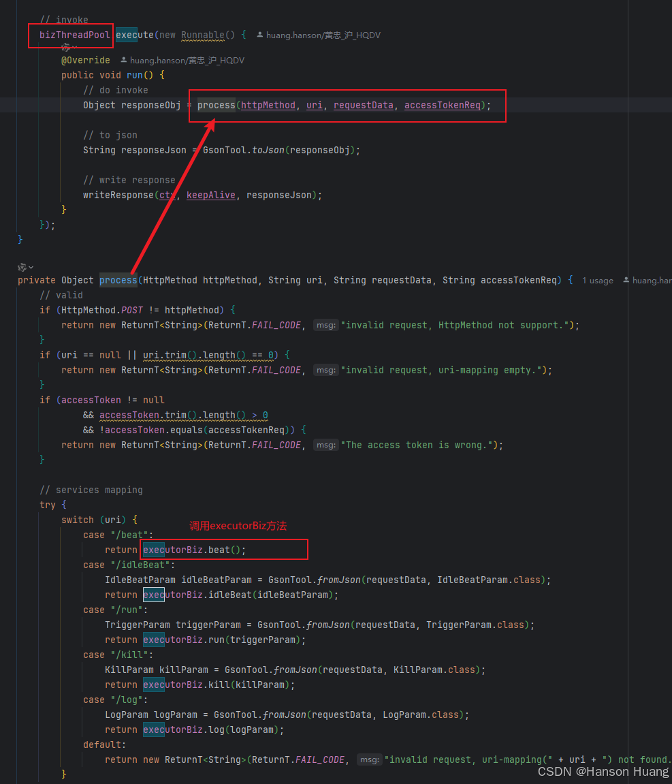The width and height of the screenshot is (672, 784).
Task: Click the author person icon after new Runnable() {
Action: pos(260,35)
